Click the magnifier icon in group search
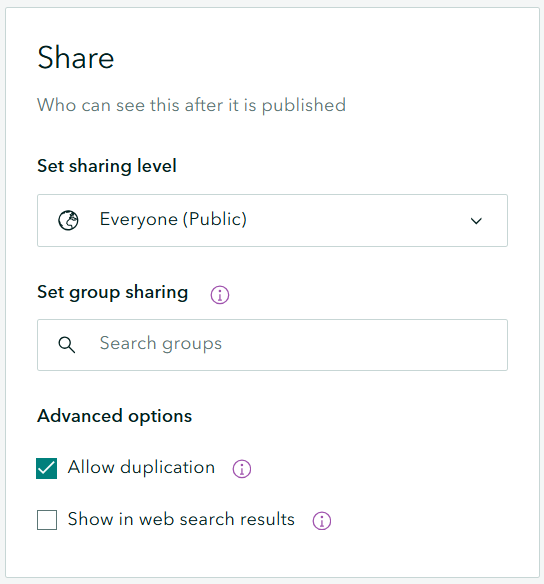The image size is (544, 584). [x=67, y=345]
